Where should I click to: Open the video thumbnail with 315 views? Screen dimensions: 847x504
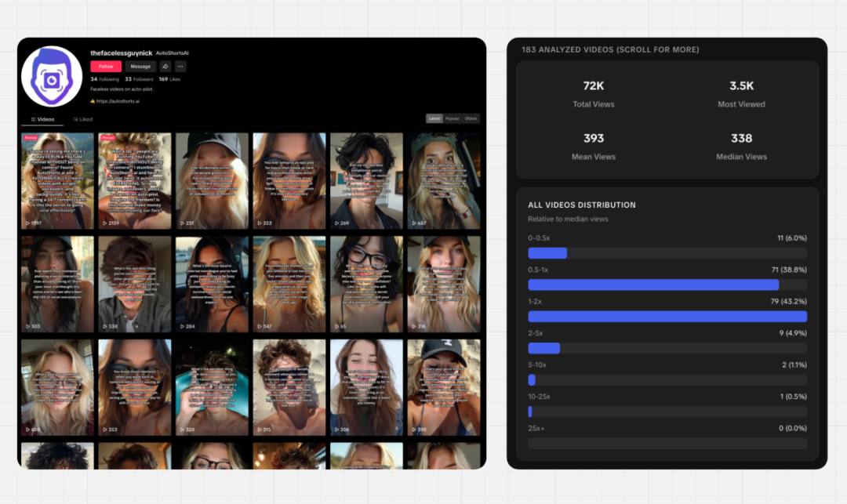click(289, 387)
